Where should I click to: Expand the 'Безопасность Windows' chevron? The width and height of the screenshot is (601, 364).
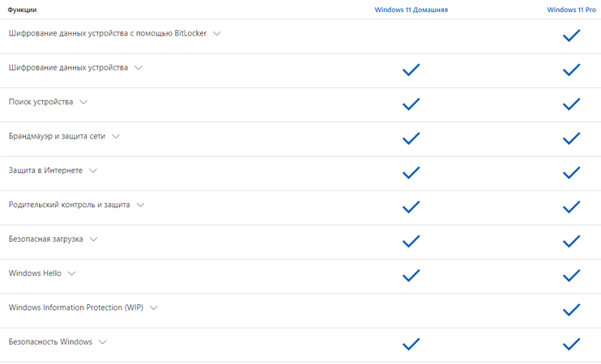pos(103,342)
